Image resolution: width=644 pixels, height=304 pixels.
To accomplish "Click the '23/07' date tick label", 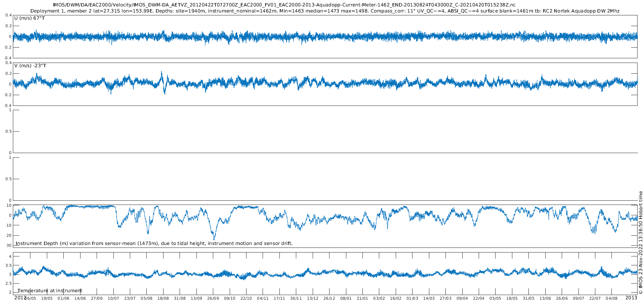I will click(130, 298).
